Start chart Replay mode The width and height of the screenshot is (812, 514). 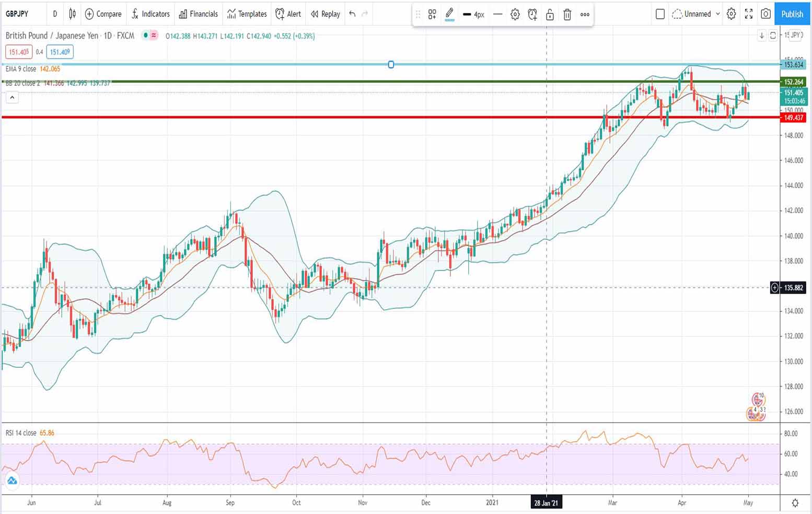point(324,14)
